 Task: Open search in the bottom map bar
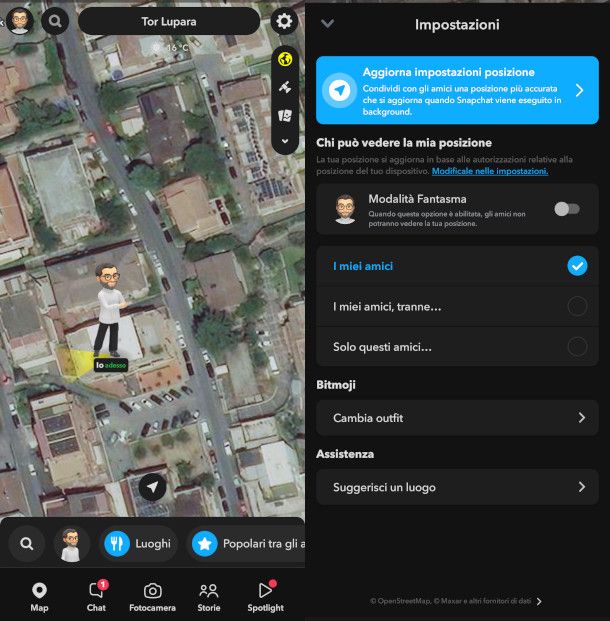click(x=27, y=543)
